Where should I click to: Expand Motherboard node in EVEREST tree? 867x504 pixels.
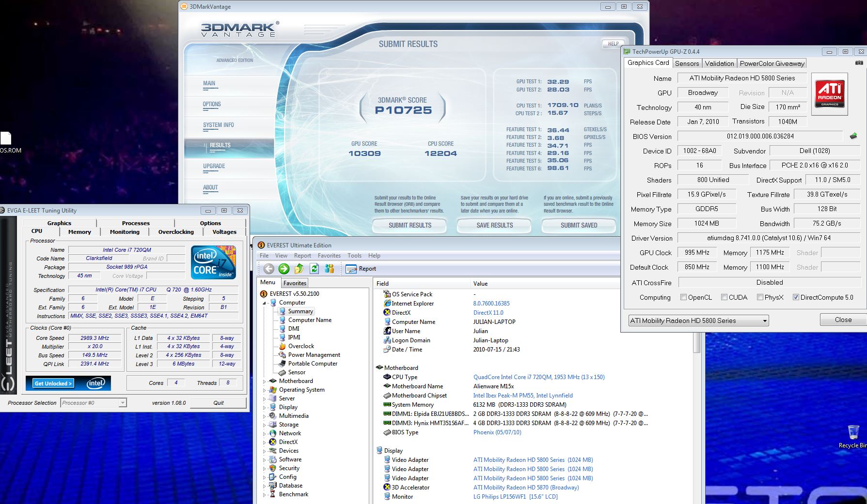(265, 382)
